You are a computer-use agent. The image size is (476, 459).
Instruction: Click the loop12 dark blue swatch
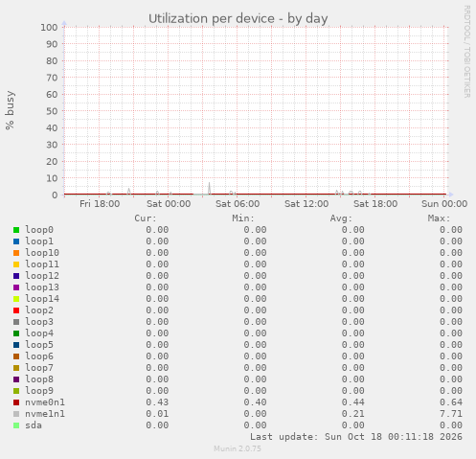click(16, 276)
